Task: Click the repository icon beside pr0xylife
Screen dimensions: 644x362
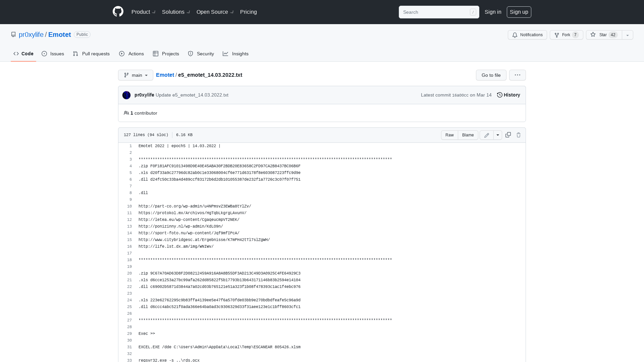Action: pyautogui.click(x=13, y=35)
